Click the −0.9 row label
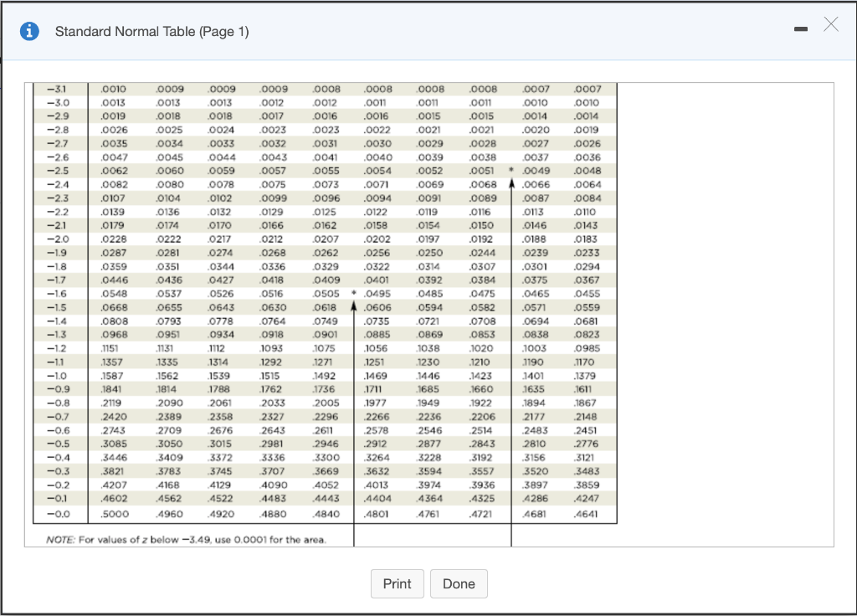Viewport: 857px width, 616px height. 58,389
